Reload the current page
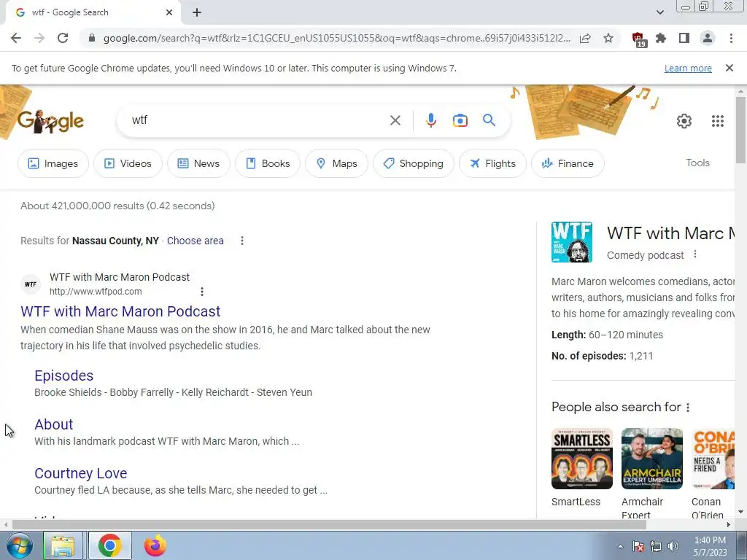This screenshot has height=560, width=747. 63,38
